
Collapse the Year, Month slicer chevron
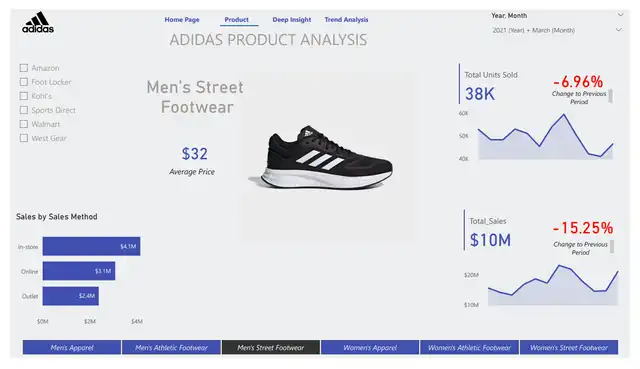point(620,15)
